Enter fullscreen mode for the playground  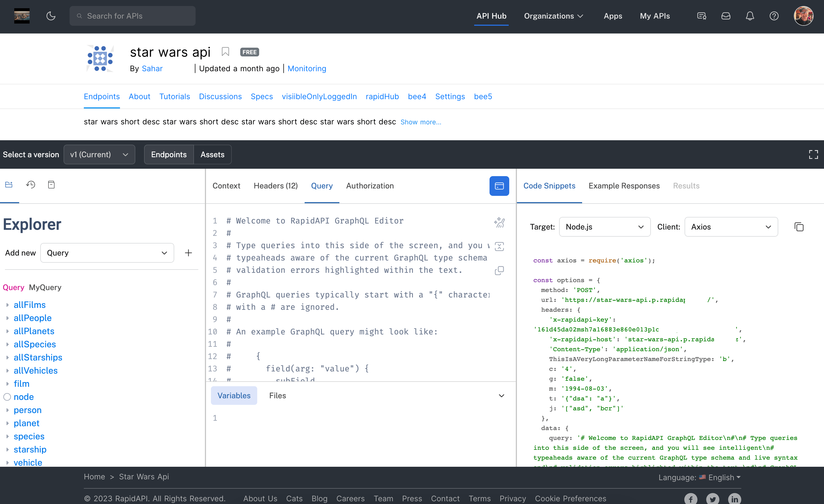(813, 154)
